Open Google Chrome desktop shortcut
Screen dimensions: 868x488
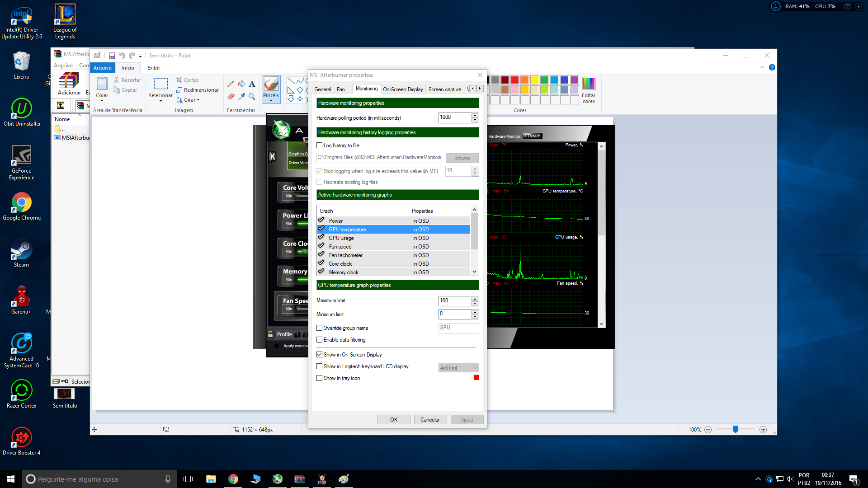[x=21, y=206]
